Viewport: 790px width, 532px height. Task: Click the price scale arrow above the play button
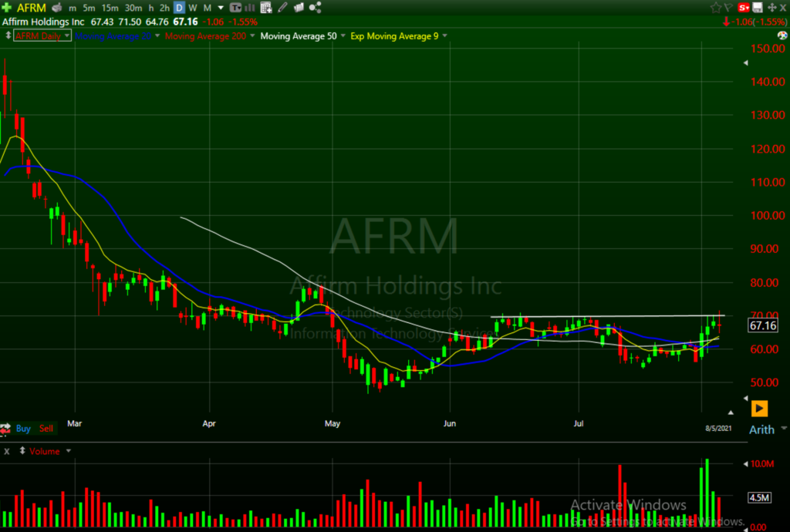pos(746,398)
